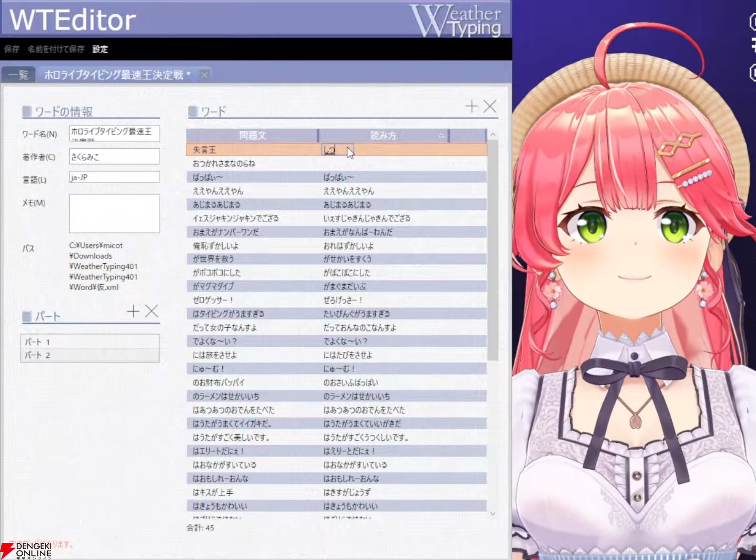This screenshot has width=756, height=560.
Task: Select the がマグマダイブ row
Action: (337, 286)
